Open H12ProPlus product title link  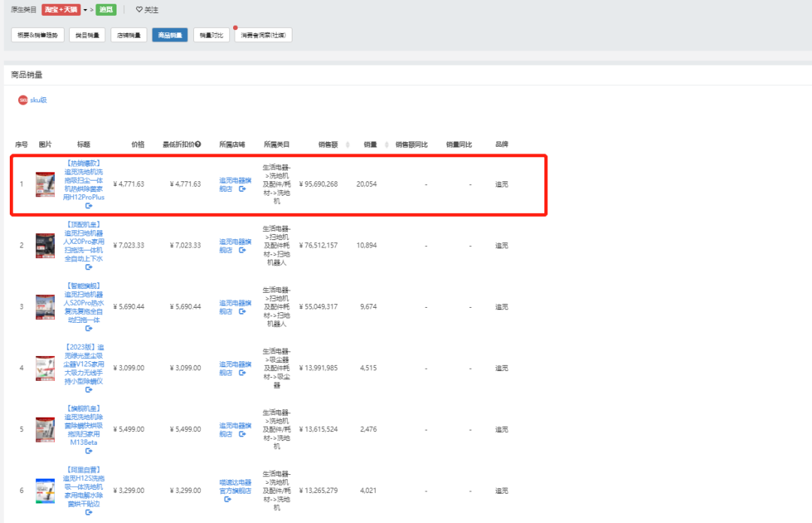pos(84,181)
